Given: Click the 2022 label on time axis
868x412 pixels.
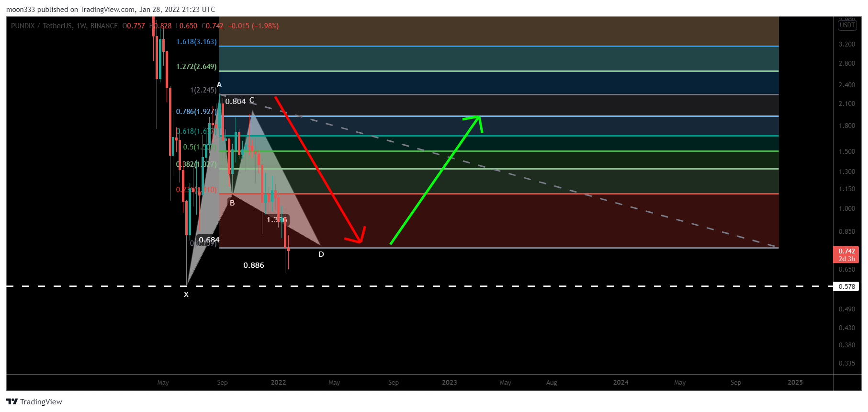Looking at the screenshot, I should pyautogui.click(x=278, y=382).
